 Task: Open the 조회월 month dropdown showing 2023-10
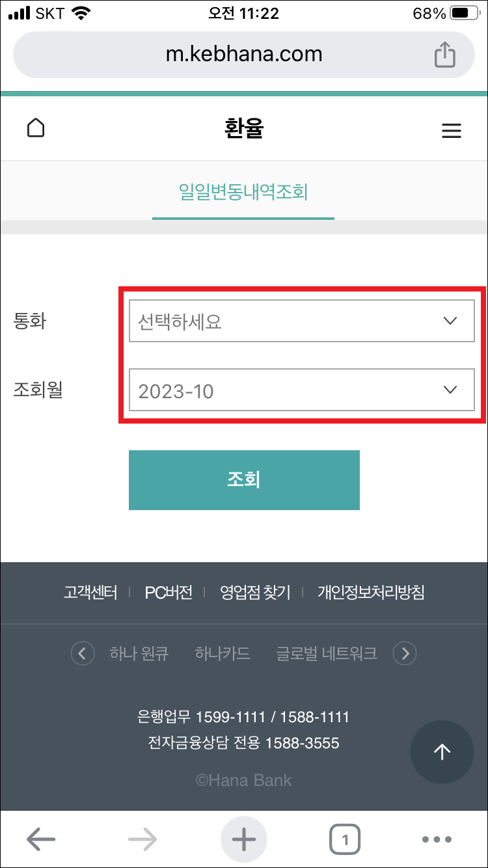coord(301,390)
